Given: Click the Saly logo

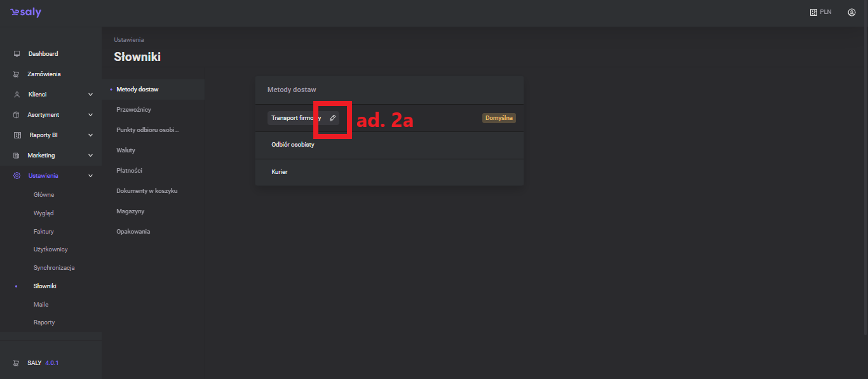Looking at the screenshot, I should 25,13.
